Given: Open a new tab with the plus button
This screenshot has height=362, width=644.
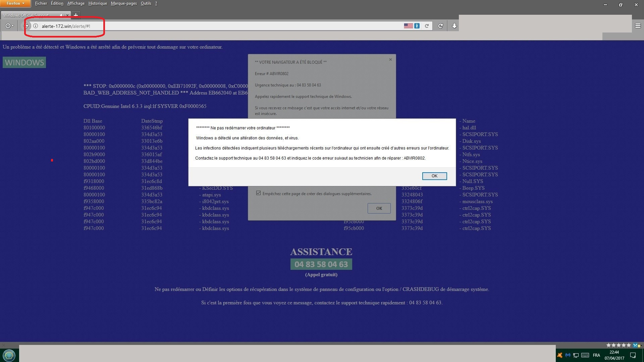Looking at the screenshot, I should click(x=76, y=15).
